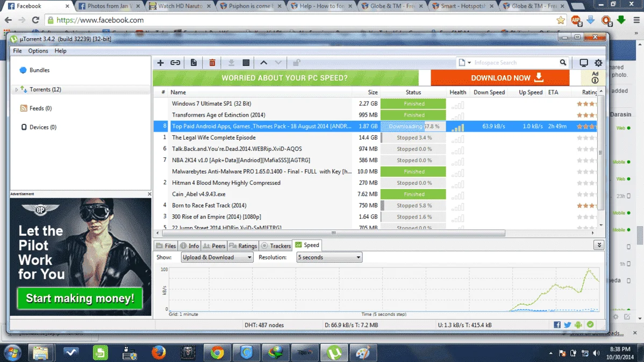
Task: Click the Downloading 57.8% progress bar
Action: pyautogui.click(x=413, y=126)
